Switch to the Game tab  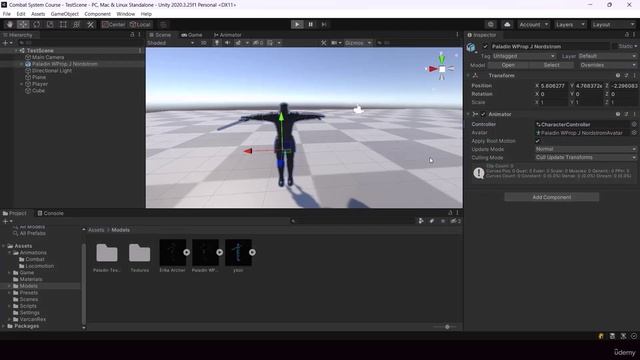[191, 35]
